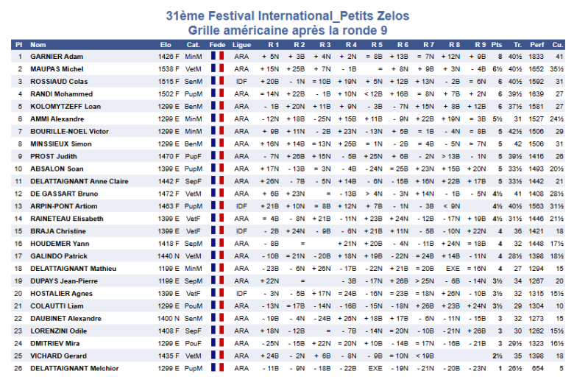The image size is (588, 388).
Task: Click on player name BOURILLE-NOEL Victor
Action: pos(69,131)
